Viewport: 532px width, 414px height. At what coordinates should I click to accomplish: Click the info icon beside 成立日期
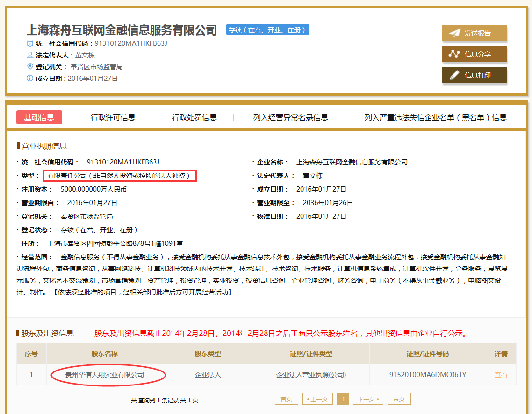coord(30,79)
